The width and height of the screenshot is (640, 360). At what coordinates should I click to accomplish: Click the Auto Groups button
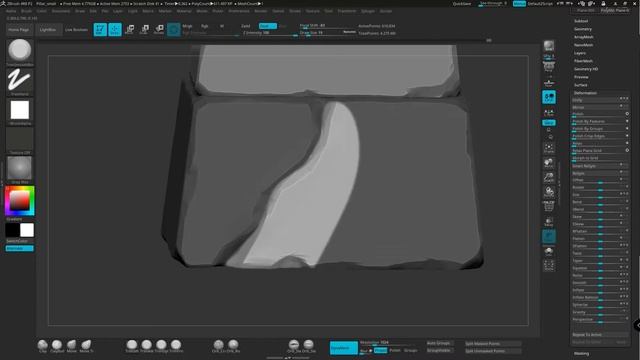pyautogui.click(x=439, y=343)
